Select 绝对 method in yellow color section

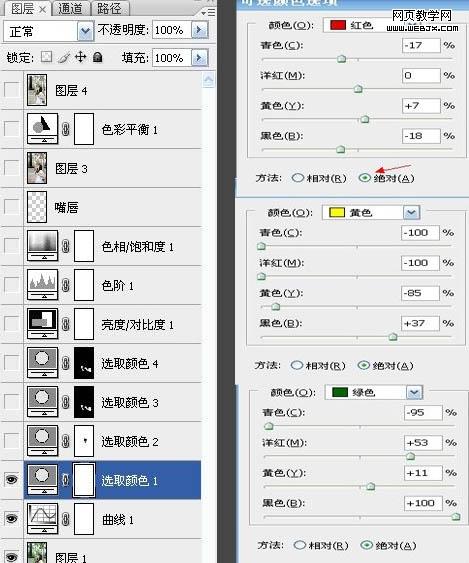pyautogui.click(x=363, y=365)
